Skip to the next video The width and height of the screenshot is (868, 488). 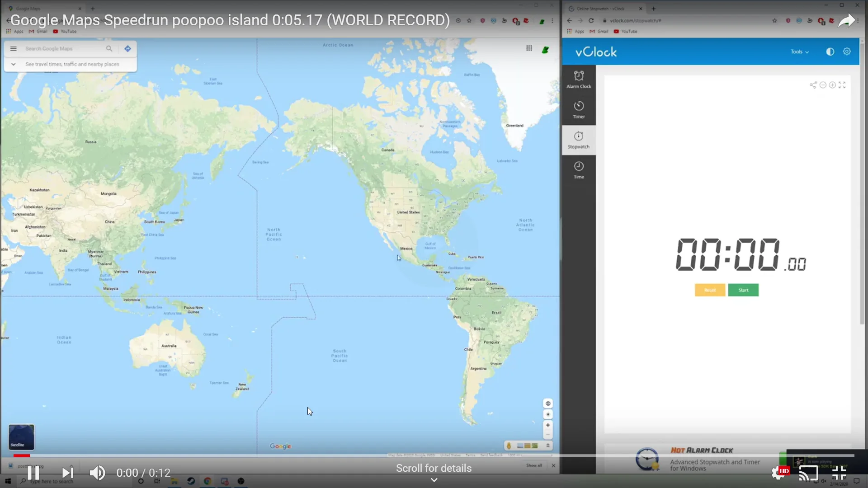pos(67,473)
